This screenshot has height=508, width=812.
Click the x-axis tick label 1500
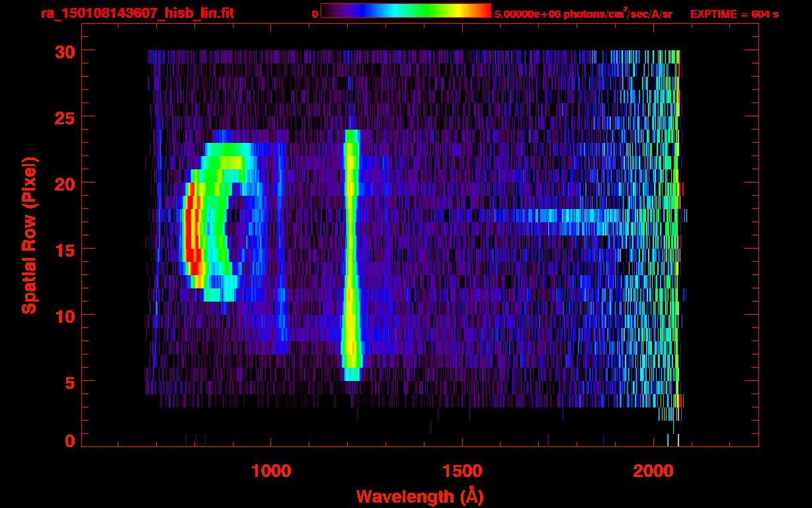click(462, 471)
